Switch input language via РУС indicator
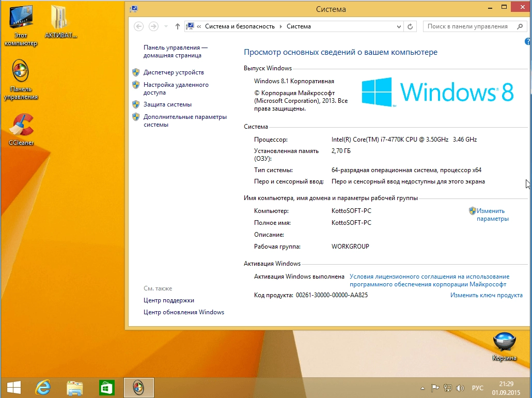 coord(477,388)
